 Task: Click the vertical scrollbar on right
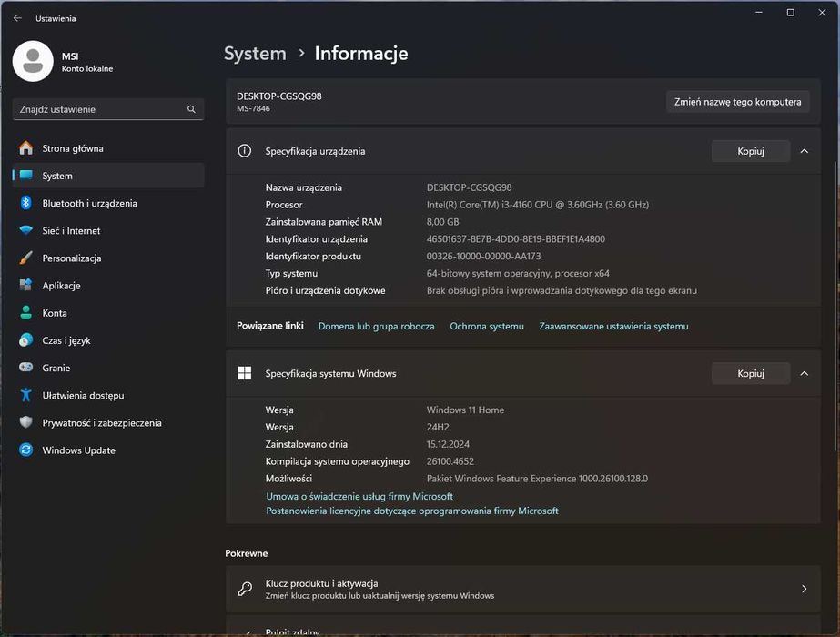[x=835, y=306]
